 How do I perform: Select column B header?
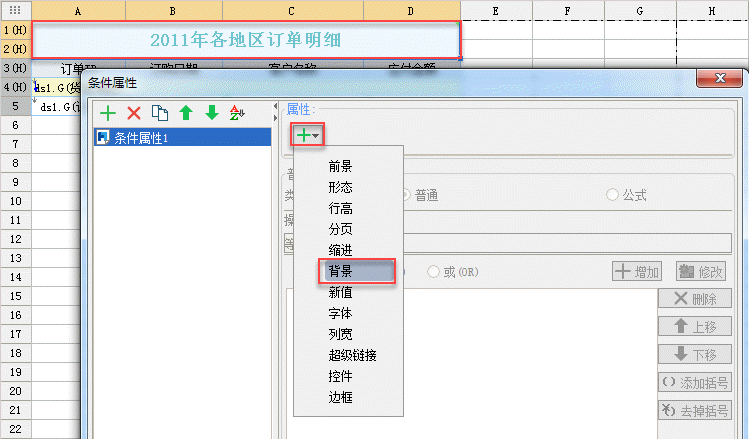point(173,11)
